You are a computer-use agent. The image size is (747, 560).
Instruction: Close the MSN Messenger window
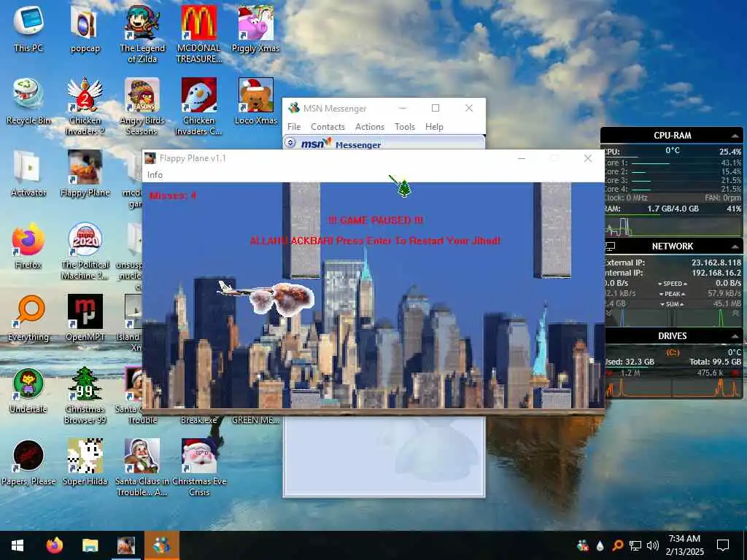pos(469,108)
